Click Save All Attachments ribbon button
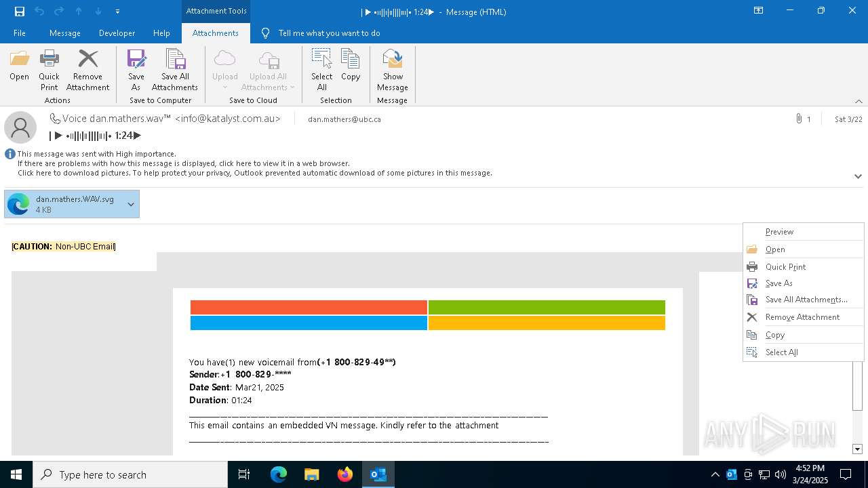868x488 pixels. point(175,70)
